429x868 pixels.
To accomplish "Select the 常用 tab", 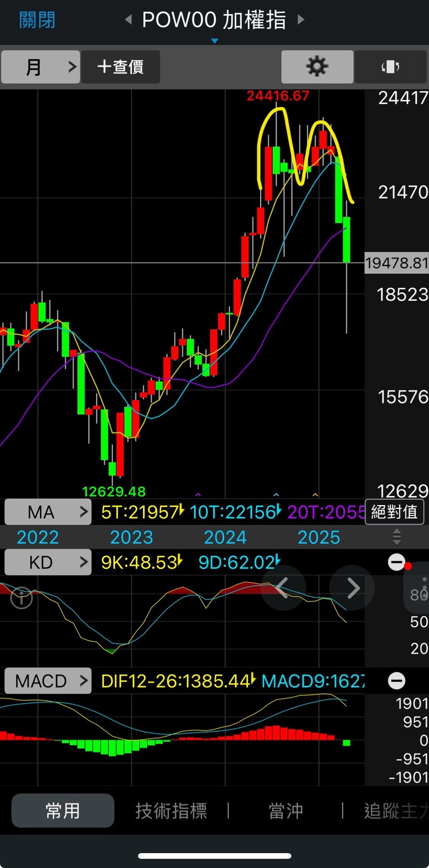I will pos(63,811).
